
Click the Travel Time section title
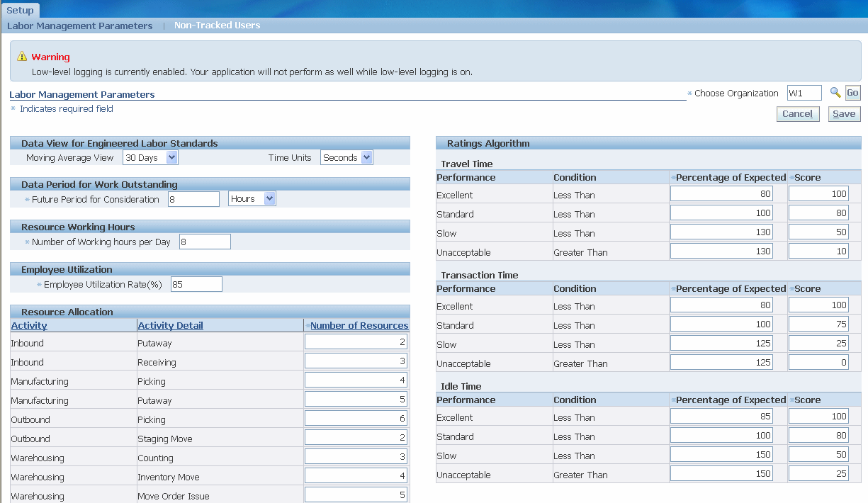[467, 164]
